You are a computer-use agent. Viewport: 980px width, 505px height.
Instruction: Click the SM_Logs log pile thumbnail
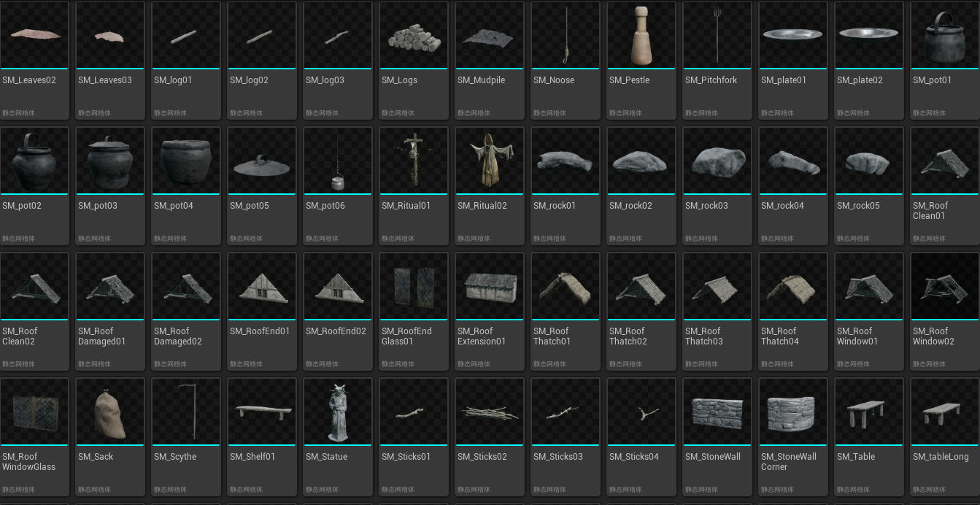(414, 35)
